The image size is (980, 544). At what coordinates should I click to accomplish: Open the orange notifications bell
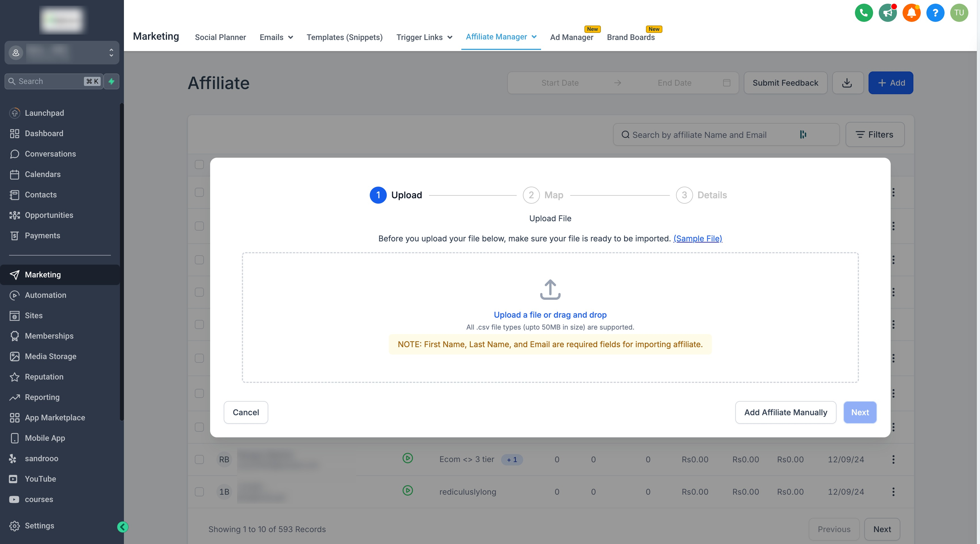tap(911, 13)
